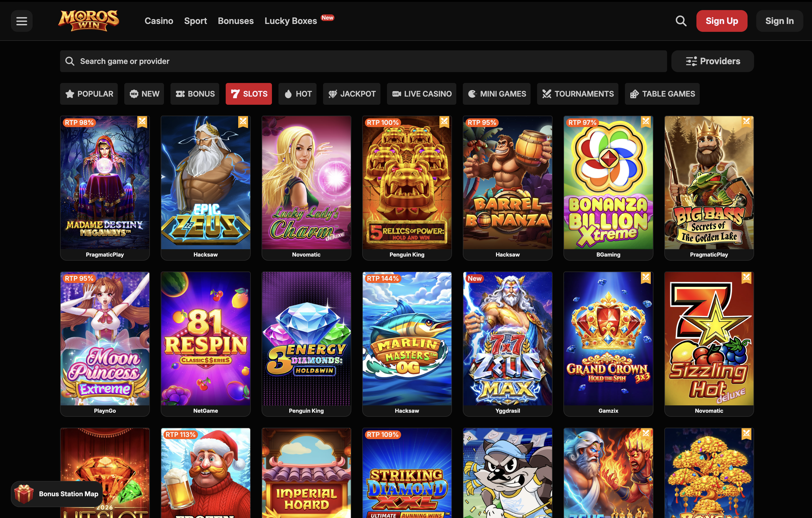
Task: Open the hamburger menu
Action: point(21,21)
